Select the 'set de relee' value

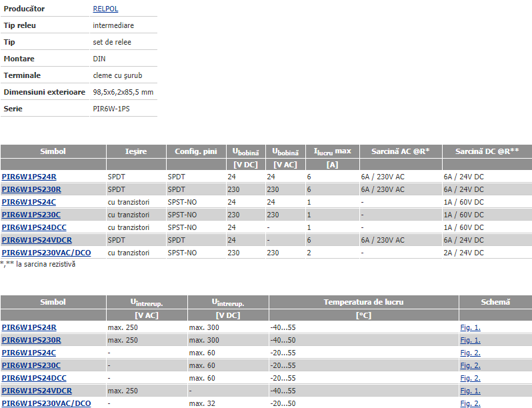point(112,42)
